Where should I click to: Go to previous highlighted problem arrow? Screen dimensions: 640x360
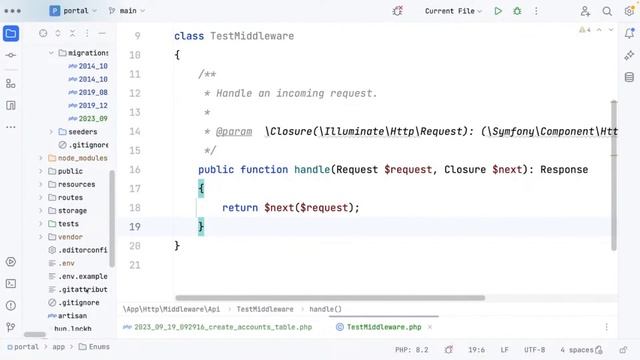[x=599, y=30]
